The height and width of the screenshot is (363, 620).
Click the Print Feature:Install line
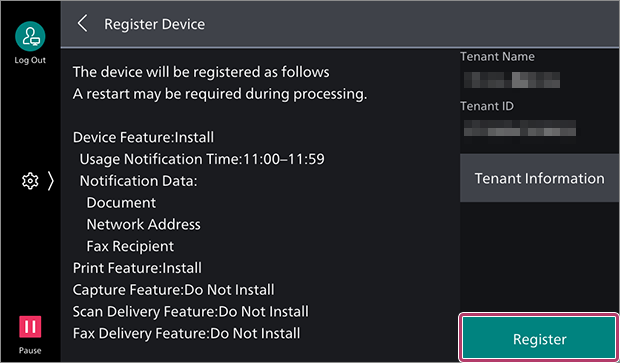[137, 268]
